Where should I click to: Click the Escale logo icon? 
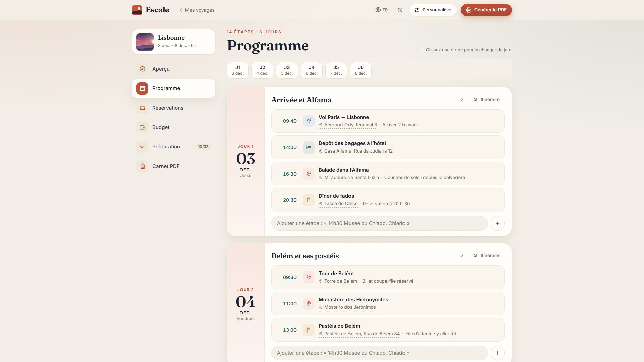click(137, 10)
